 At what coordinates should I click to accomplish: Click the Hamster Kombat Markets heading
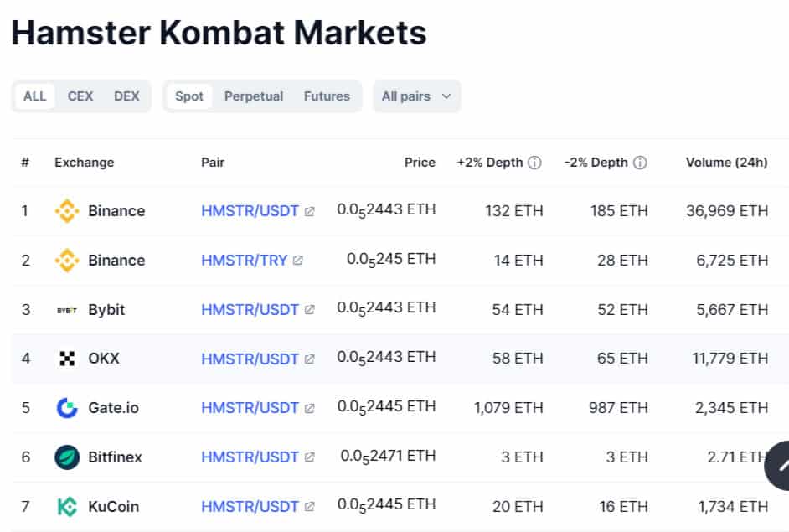tap(219, 33)
